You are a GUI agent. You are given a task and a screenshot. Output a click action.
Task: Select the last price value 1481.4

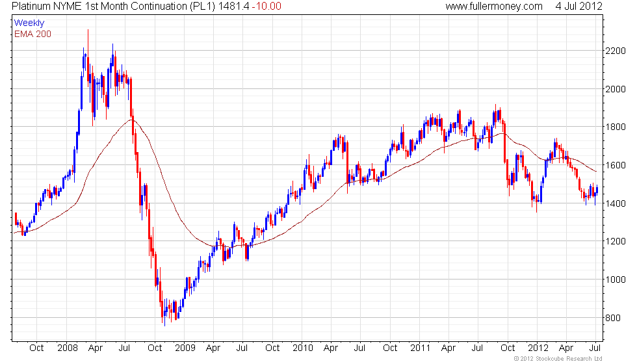point(233,6)
